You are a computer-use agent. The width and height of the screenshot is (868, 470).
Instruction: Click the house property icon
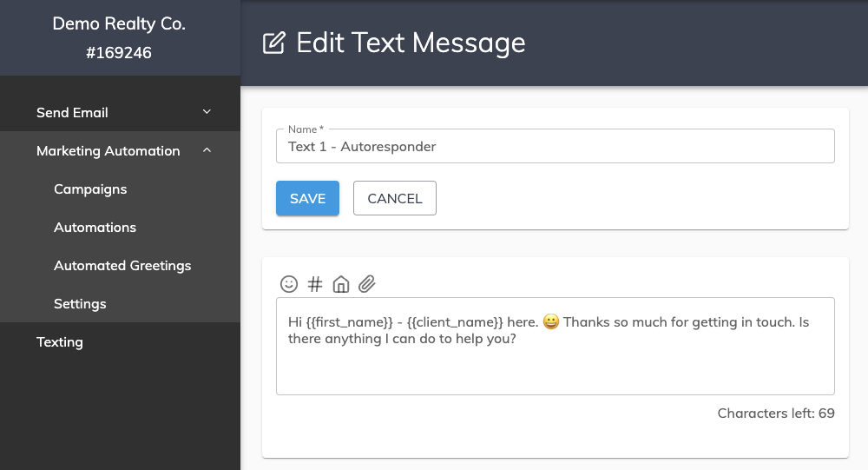coord(341,284)
